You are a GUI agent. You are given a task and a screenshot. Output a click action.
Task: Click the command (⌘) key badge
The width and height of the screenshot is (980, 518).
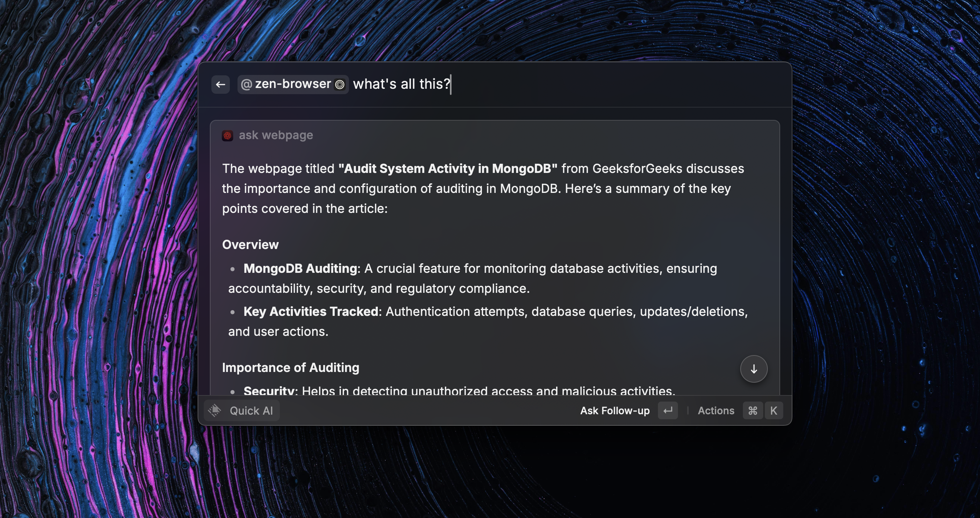(x=752, y=410)
